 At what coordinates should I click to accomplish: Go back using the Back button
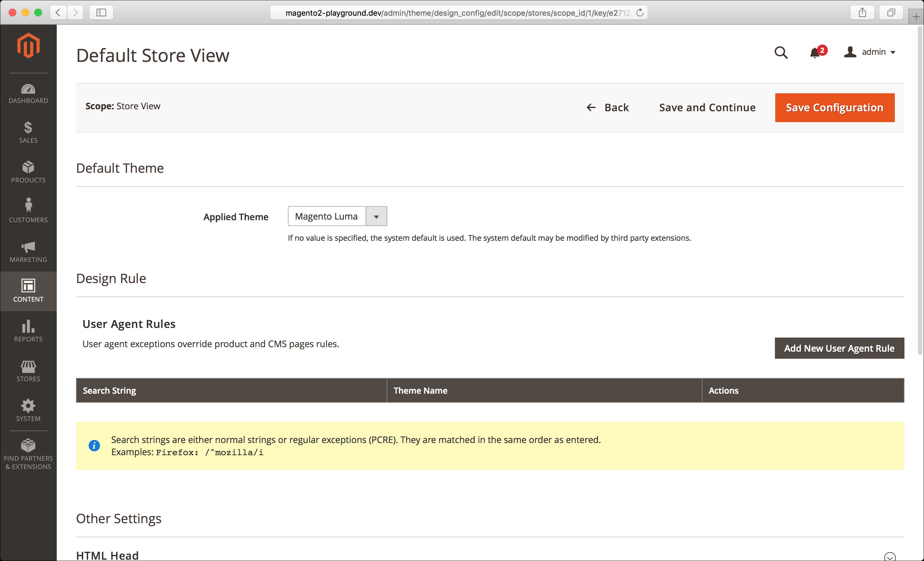(608, 108)
